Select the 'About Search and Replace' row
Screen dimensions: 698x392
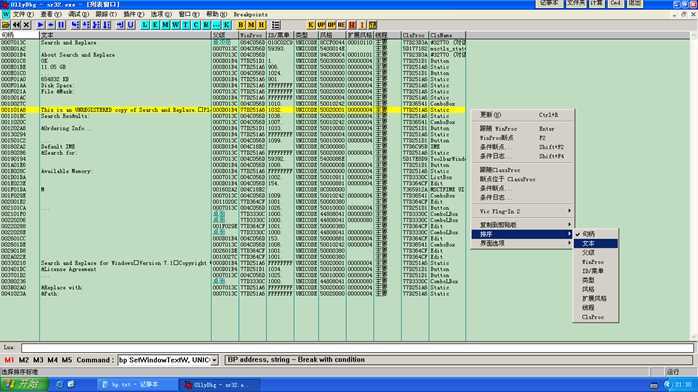233,55
